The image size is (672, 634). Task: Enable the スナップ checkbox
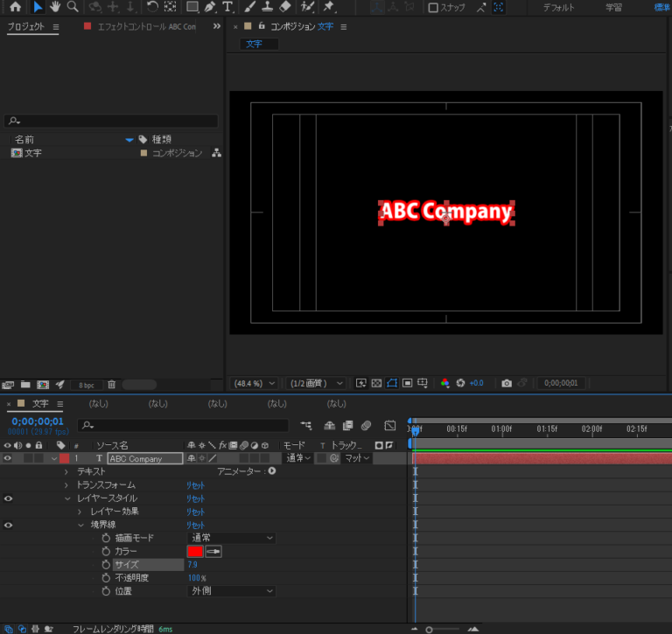click(x=433, y=8)
